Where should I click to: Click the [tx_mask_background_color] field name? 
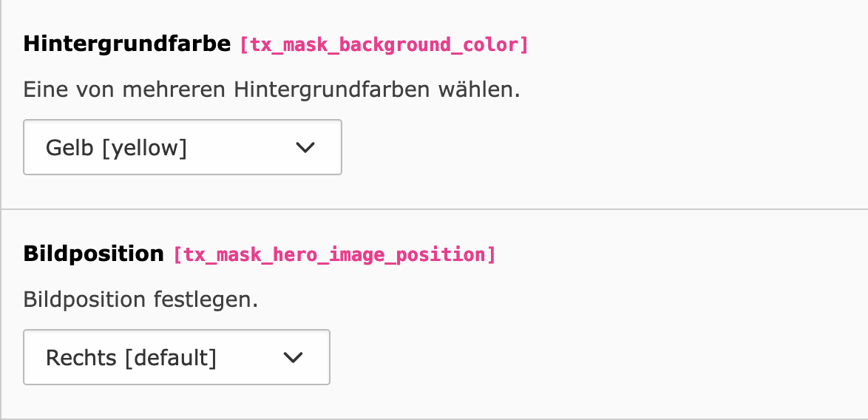pos(384,45)
